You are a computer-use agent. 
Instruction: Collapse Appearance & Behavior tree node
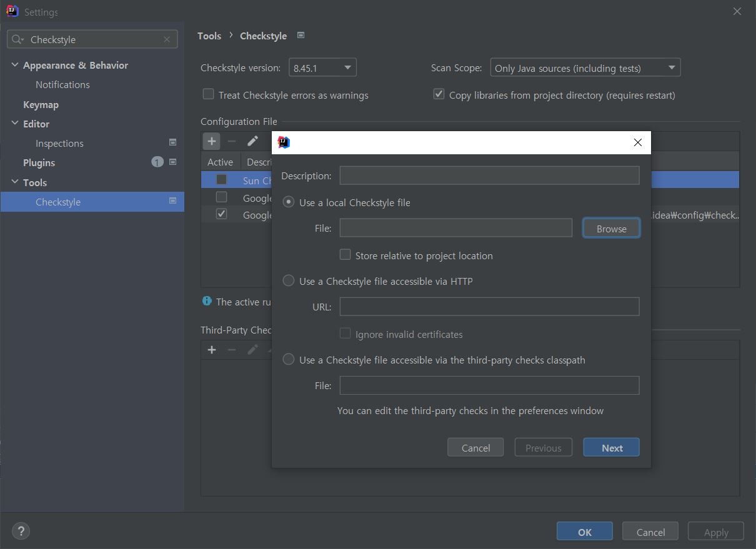(x=15, y=65)
